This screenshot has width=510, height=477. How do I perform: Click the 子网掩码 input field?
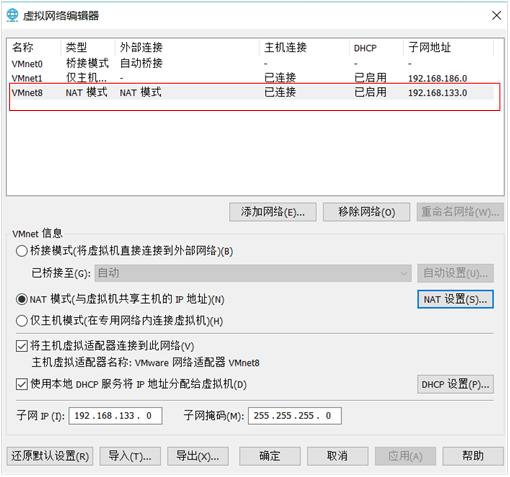point(295,416)
